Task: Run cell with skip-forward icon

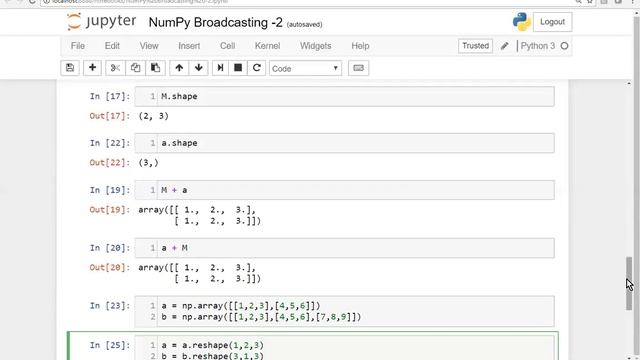Action: (220, 68)
